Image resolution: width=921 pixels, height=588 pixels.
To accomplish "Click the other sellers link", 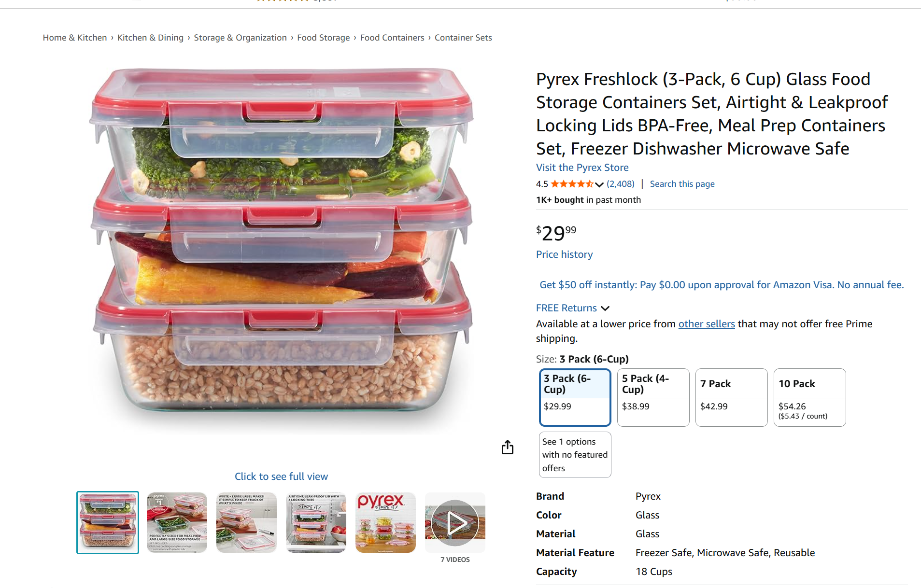I will click(707, 324).
